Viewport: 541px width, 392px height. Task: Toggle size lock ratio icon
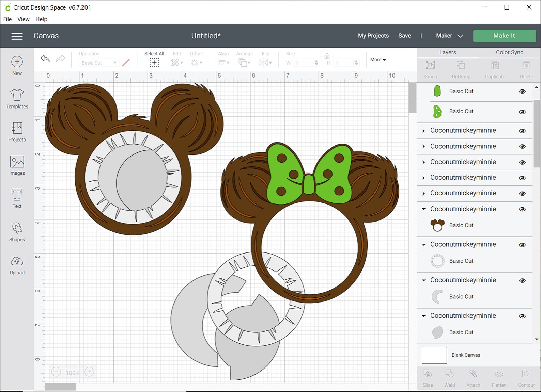pos(327,56)
